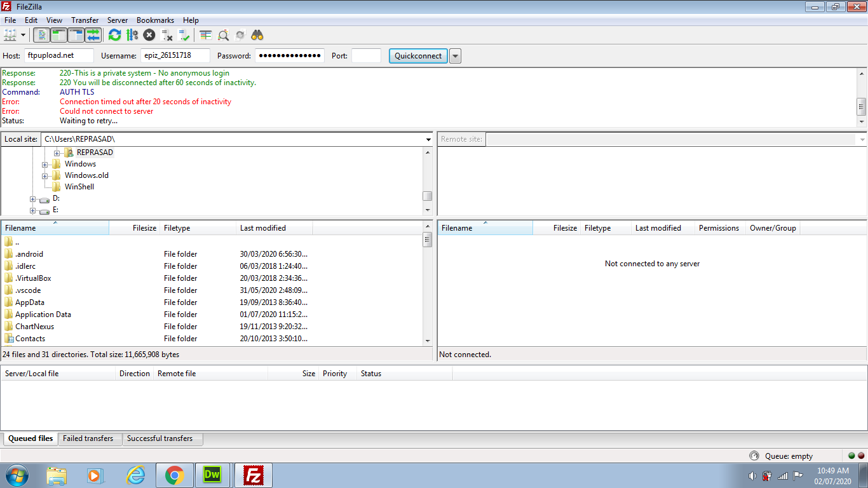Sort local files by Filesize column
The width and height of the screenshot is (868, 488).
point(134,228)
